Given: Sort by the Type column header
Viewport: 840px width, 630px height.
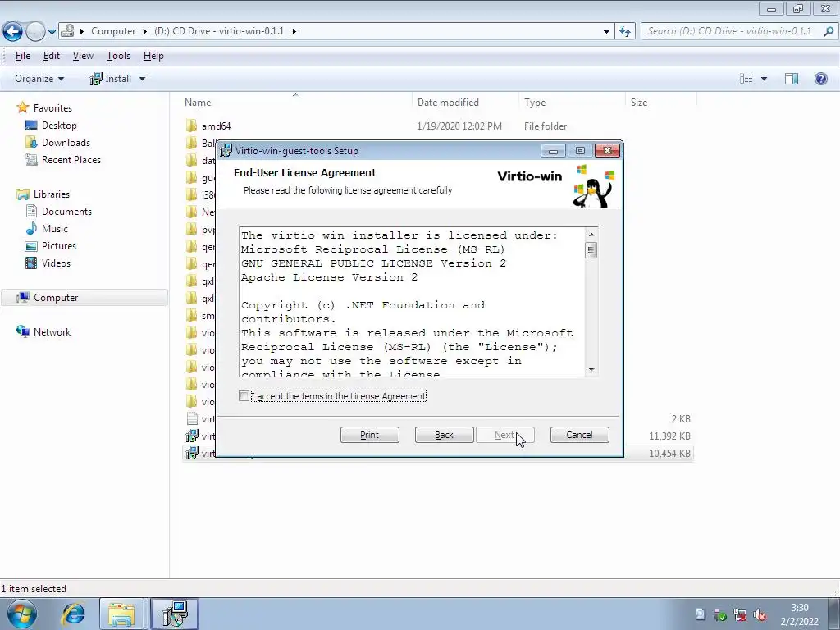Looking at the screenshot, I should tap(572, 103).
